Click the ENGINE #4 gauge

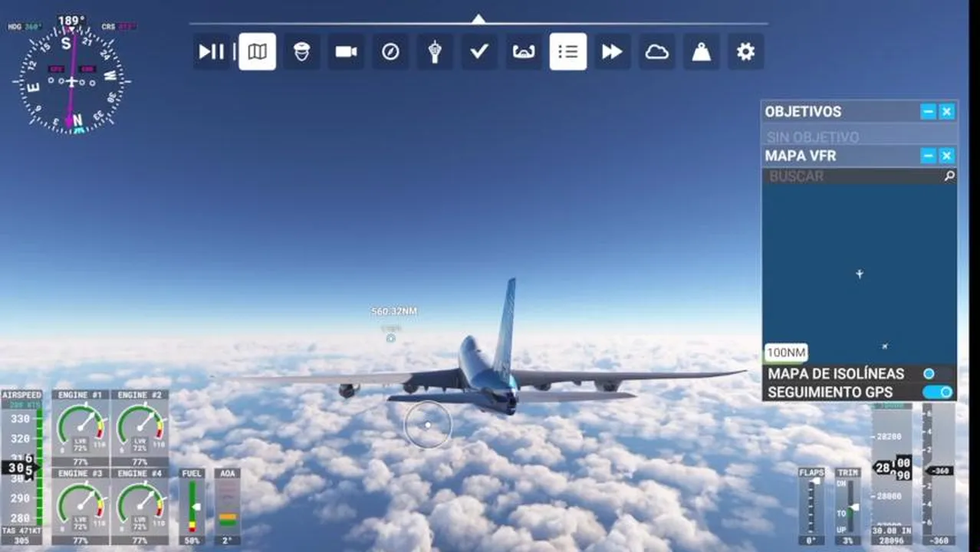[140, 507]
